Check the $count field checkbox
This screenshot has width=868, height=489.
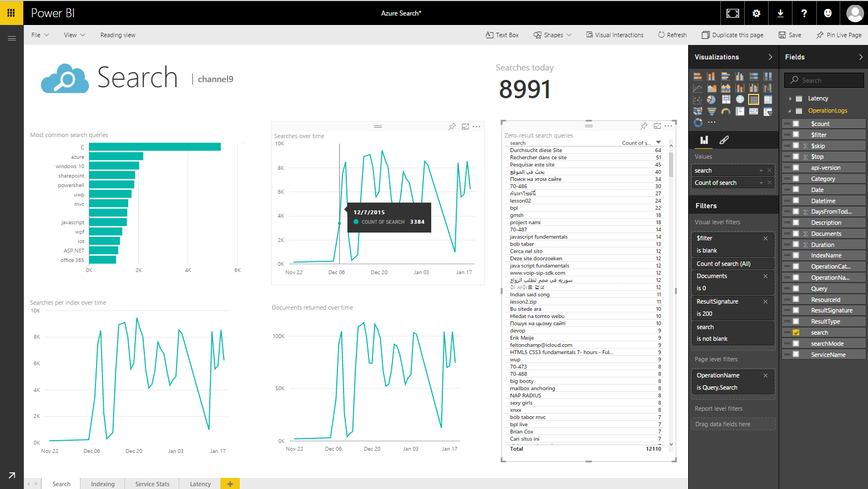pos(796,124)
